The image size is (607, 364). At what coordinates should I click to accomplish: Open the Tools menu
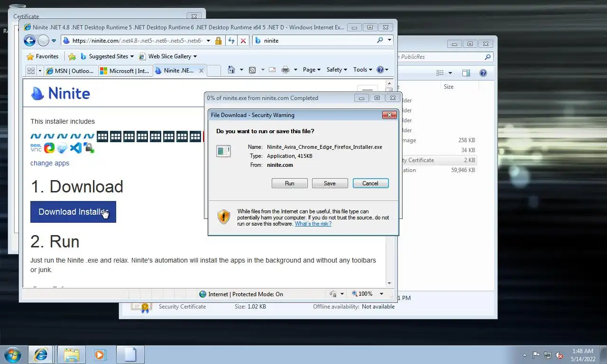tap(363, 70)
